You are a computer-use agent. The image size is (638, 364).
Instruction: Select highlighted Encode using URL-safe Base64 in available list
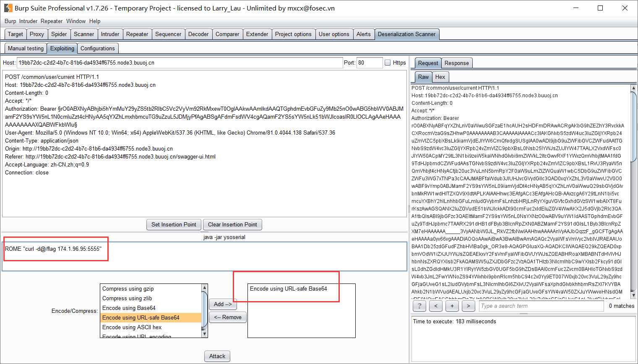151,317
